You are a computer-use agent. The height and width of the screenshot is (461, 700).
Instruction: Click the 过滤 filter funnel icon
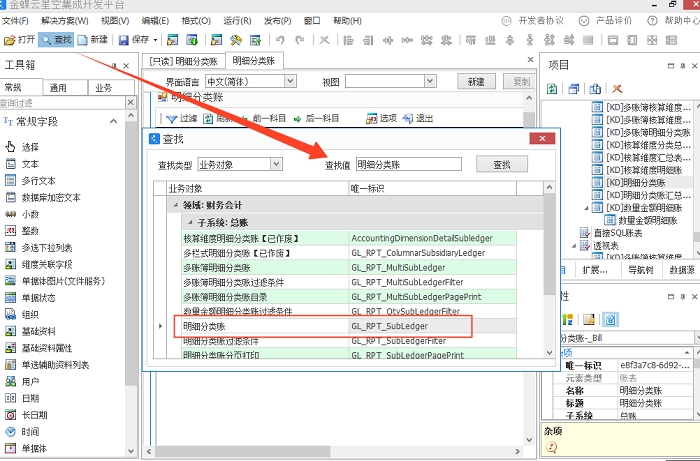[x=170, y=118]
